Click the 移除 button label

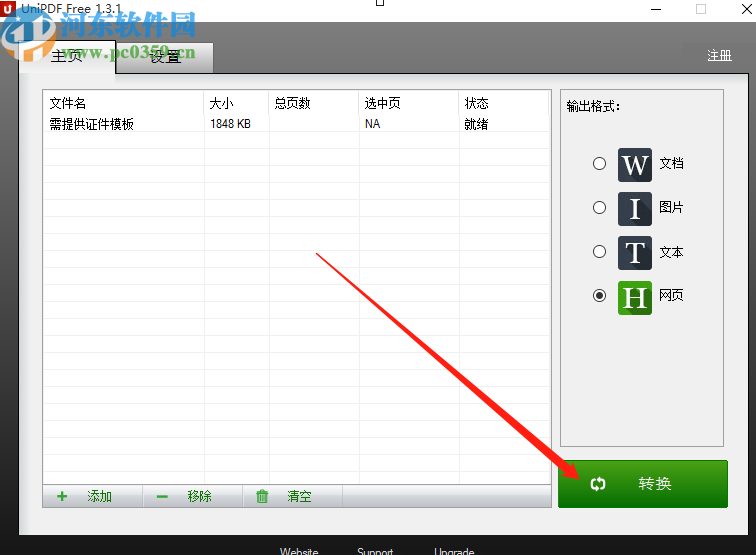(x=200, y=496)
